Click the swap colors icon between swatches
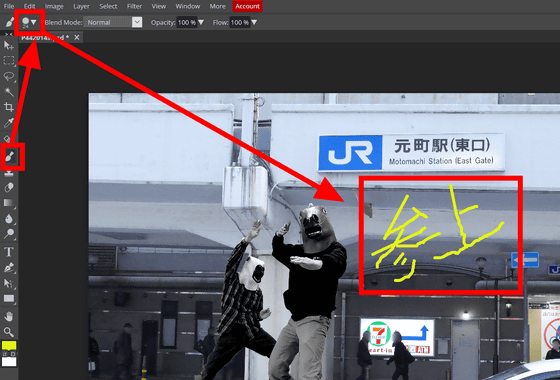 (x=5, y=354)
